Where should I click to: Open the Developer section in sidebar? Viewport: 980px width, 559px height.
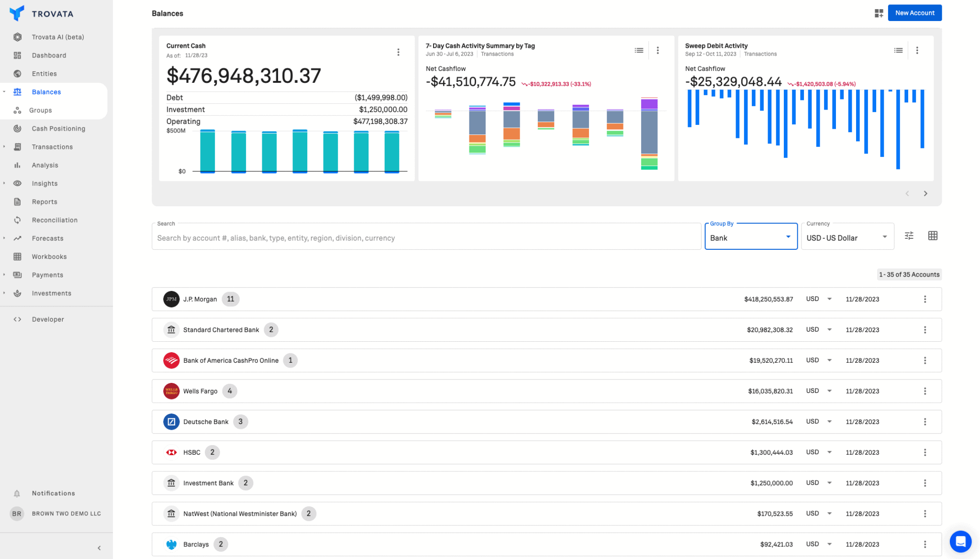point(47,319)
